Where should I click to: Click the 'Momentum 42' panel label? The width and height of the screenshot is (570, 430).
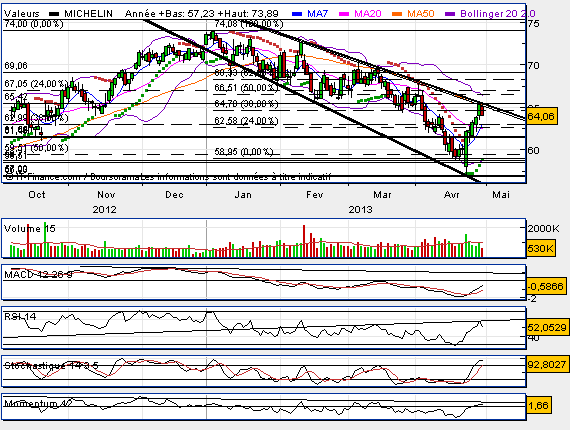pyautogui.click(x=38, y=403)
